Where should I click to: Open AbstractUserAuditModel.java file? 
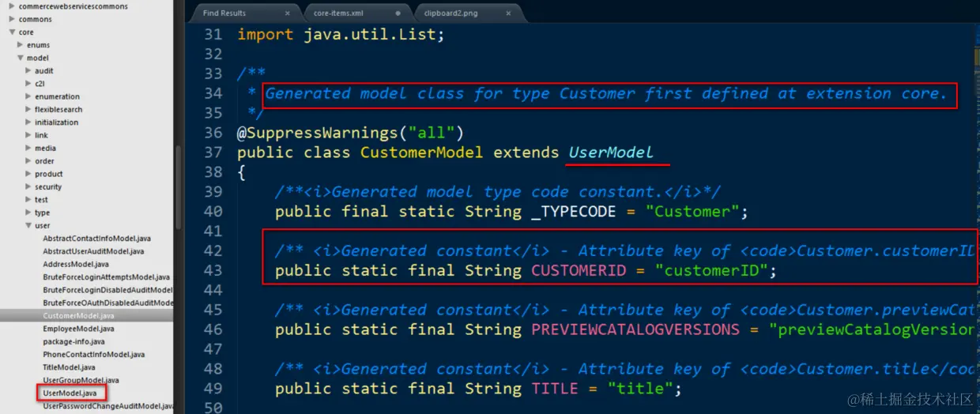(x=93, y=251)
